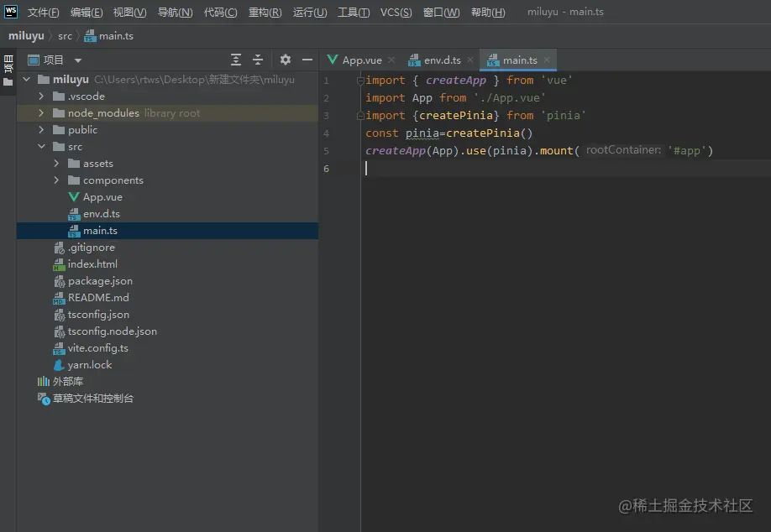Click line number 6 in the gutter
Screen dimensions: 771x532
click(x=326, y=169)
